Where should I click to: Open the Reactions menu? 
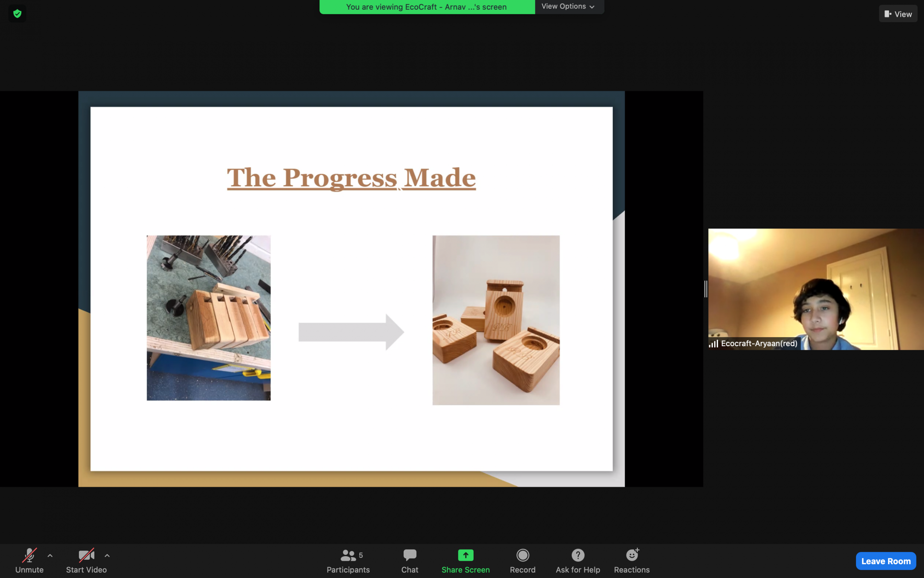click(x=632, y=560)
